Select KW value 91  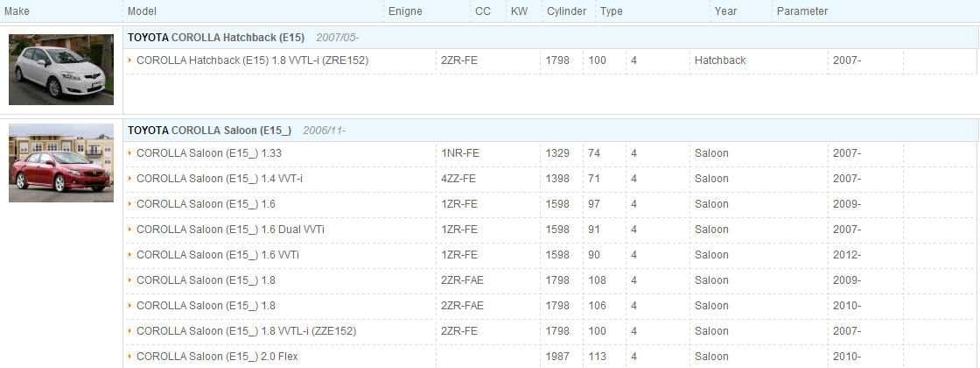(x=594, y=230)
